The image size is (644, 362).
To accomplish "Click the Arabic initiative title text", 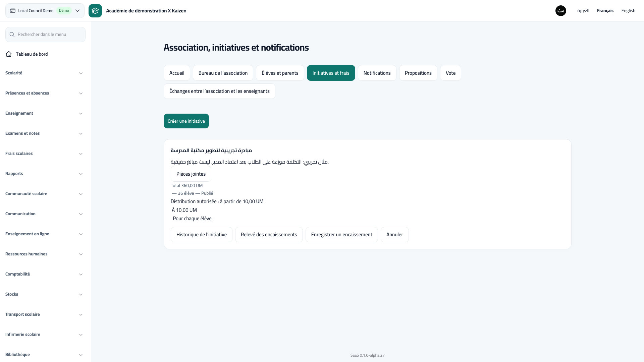I will pyautogui.click(x=211, y=150).
